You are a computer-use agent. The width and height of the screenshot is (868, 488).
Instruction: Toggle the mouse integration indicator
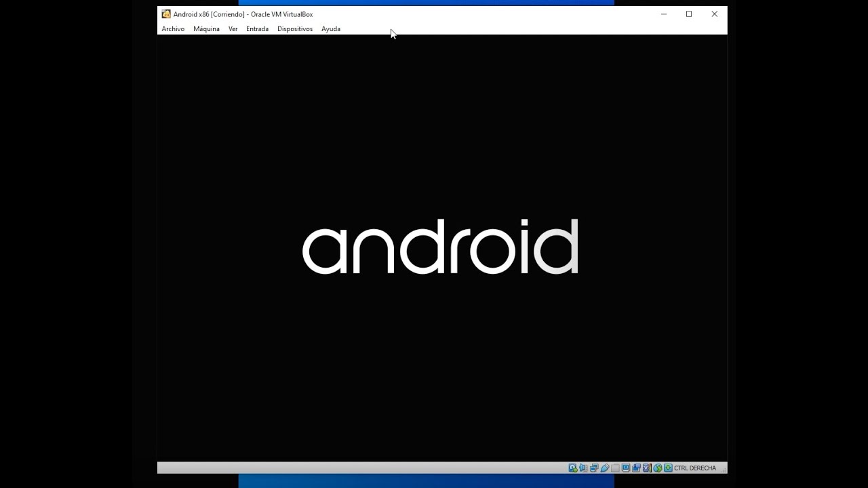point(658,468)
